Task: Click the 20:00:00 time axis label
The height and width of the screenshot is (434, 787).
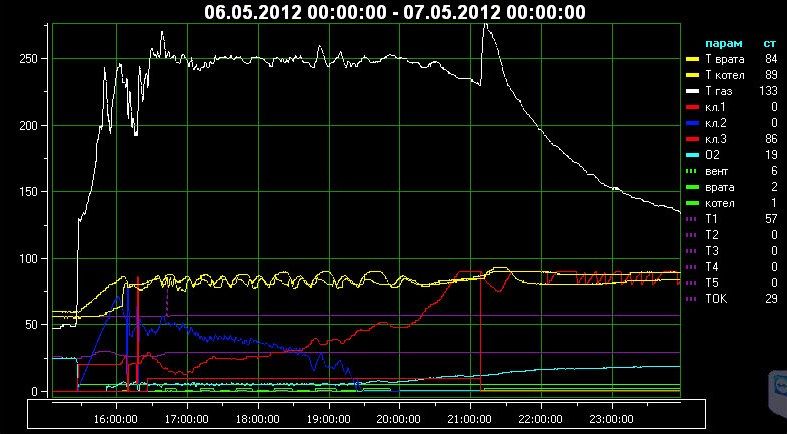Action: (400, 419)
